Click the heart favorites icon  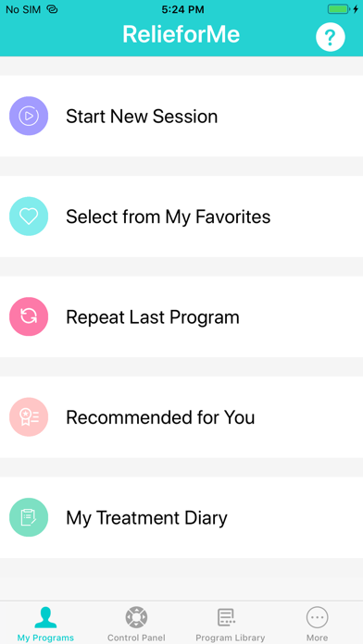click(x=29, y=217)
